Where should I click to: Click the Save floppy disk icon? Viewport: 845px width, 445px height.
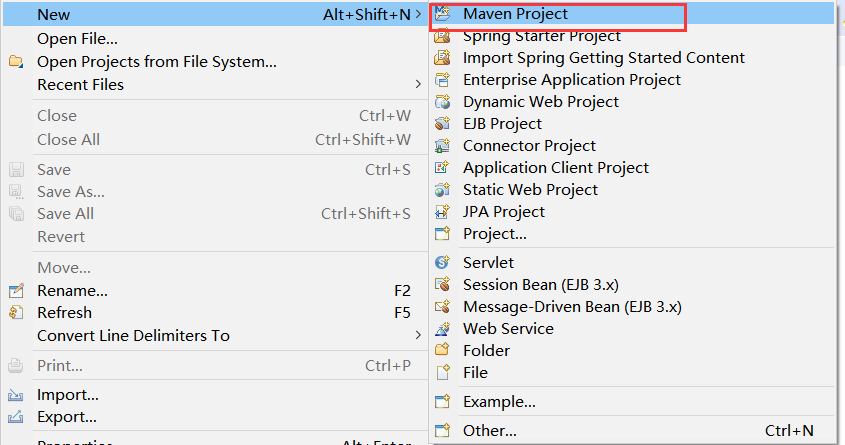[x=16, y=170]
